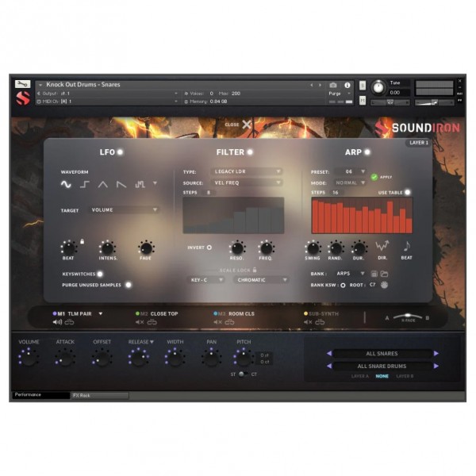
Task: Open the CHROMATIC scale dropdown
Action: [x=261, y=279]
